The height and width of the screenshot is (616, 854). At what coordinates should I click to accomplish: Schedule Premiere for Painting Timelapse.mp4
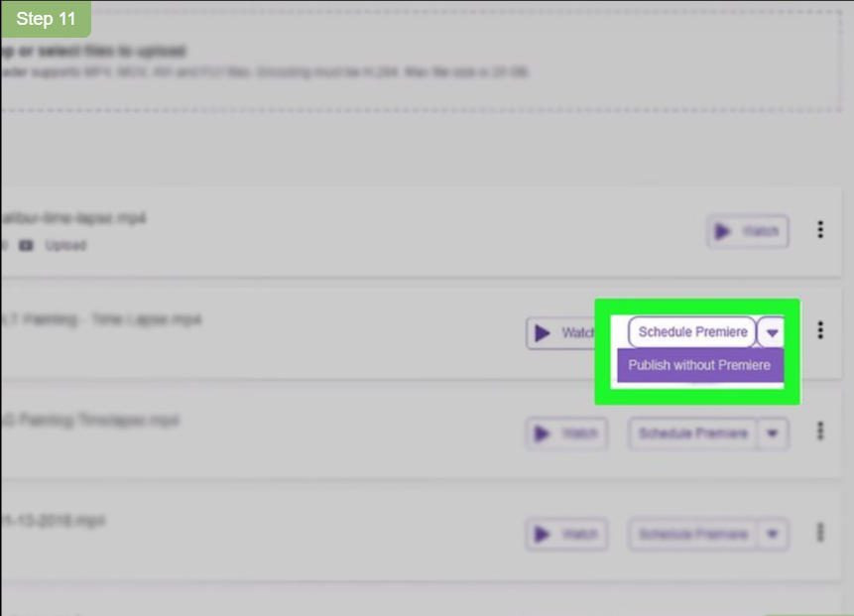click(692, 433)
